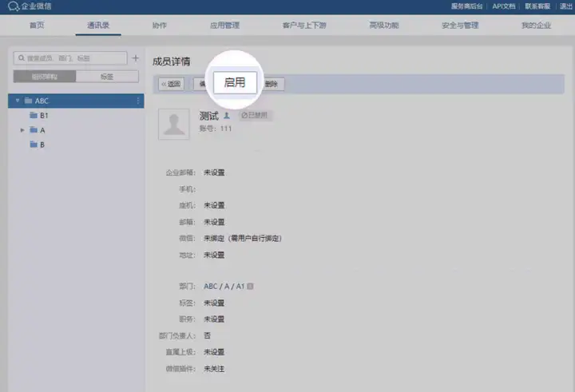Click the person icon next to 测试
This screenshot has height=392, width=575.
(227, 116)
